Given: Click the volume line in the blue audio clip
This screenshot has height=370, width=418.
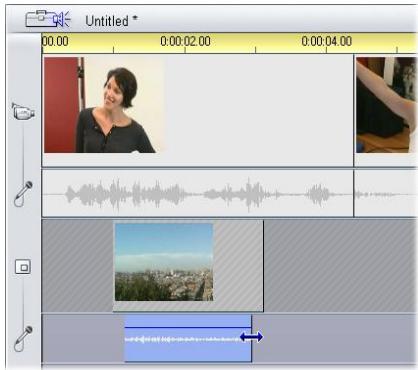Looking at the screenshot, I should (x=188, y=327).
